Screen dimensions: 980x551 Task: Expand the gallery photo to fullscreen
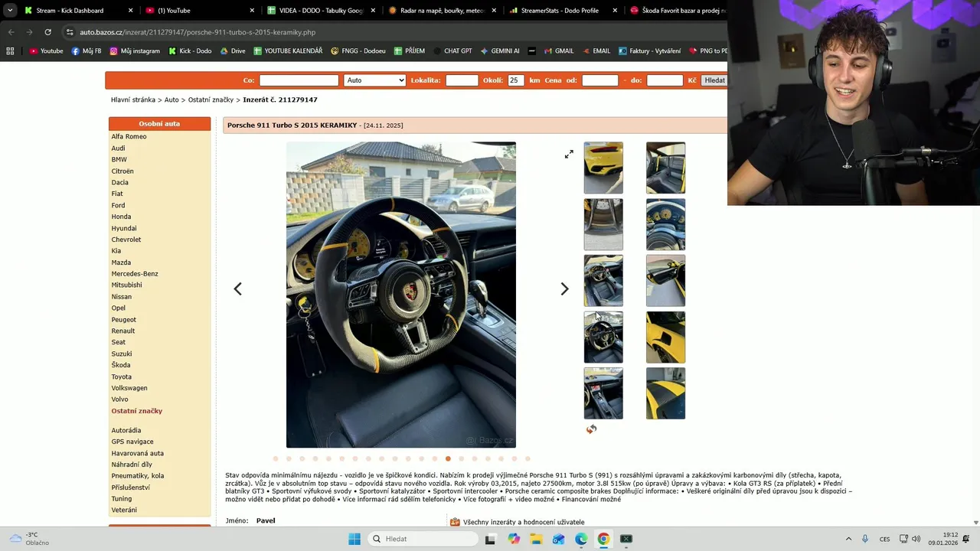coord(569,155)
